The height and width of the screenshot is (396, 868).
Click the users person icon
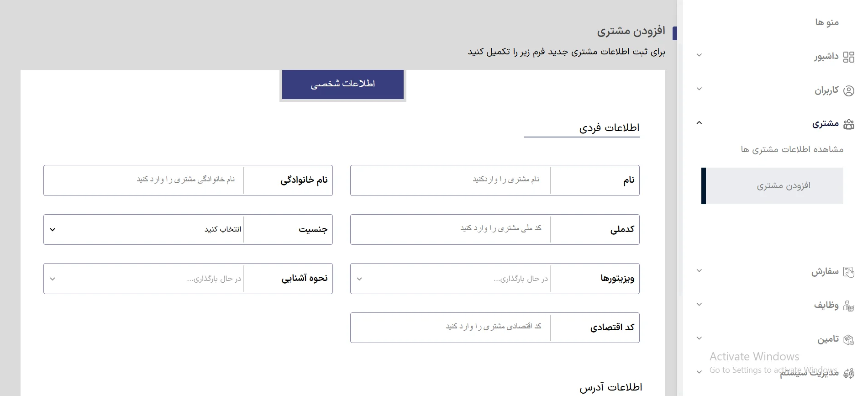click(848, 90)
